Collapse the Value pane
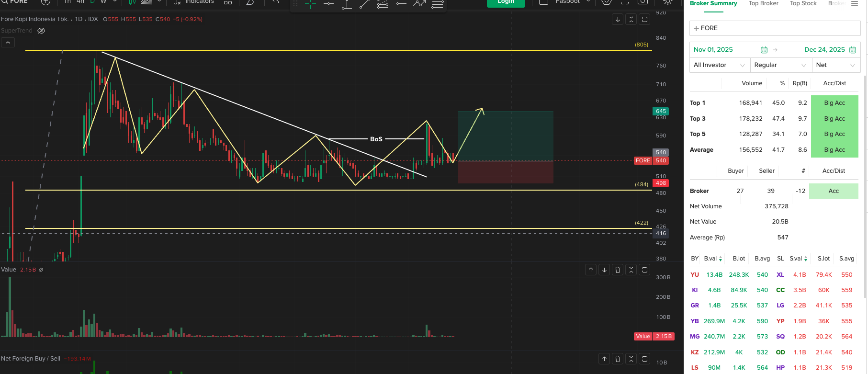 631,270
